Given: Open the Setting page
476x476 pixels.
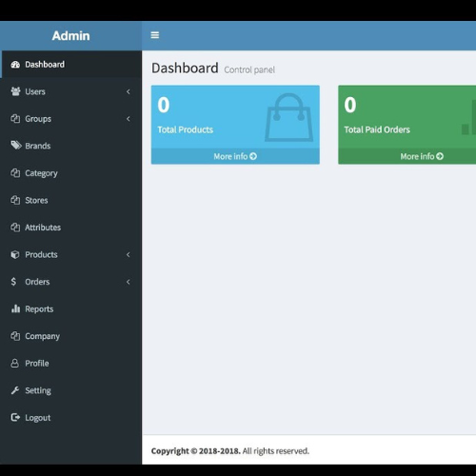Looking at the screenshot, I should pyautogui.click(x=70, y=390).
